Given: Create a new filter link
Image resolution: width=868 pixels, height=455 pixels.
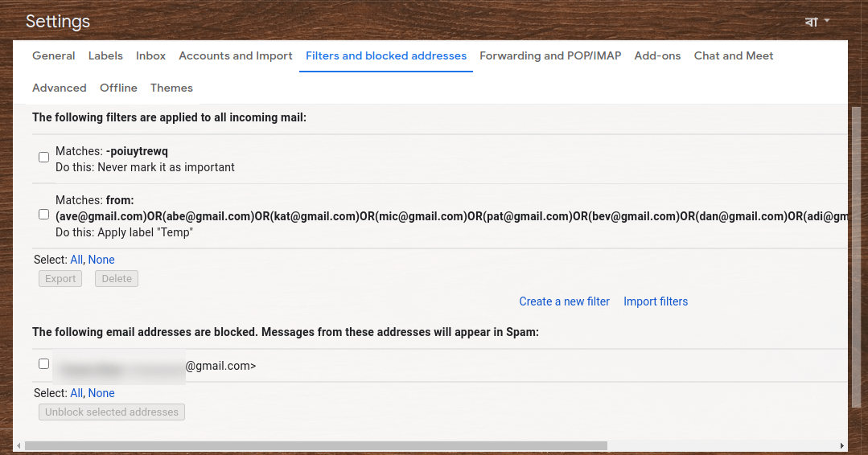Looking at the screenshot, I should 564,301.
